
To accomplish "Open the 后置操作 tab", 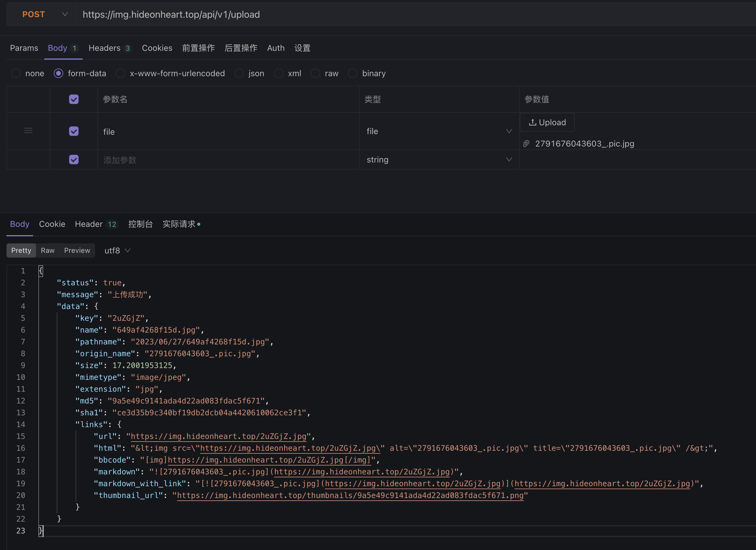I will (241, 48).
